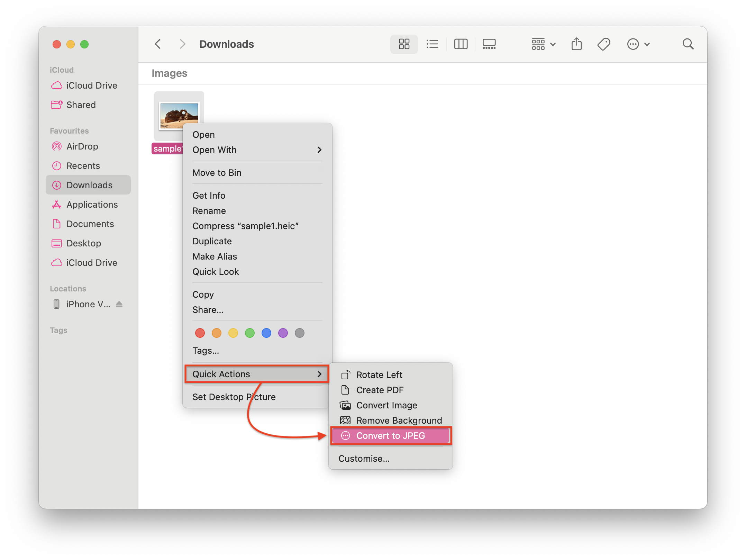Select the sample1.heic thumbnail
746x560 pixels.
[x=179, y=116]
